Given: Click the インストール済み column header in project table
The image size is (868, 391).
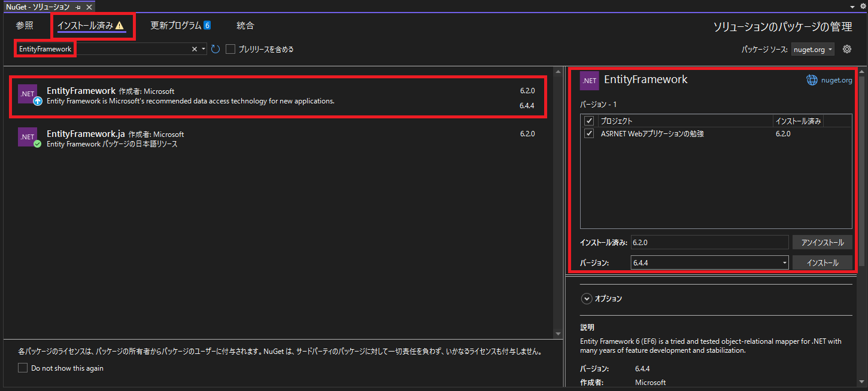Looking at the screenshot, I should [x=798, y=121].
